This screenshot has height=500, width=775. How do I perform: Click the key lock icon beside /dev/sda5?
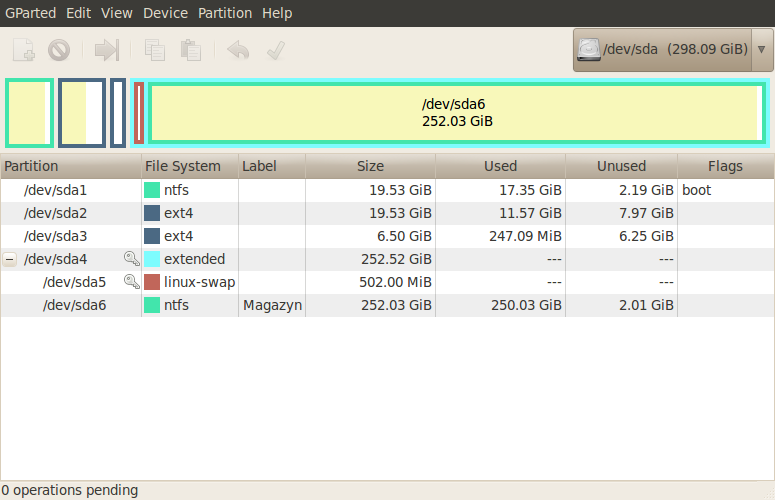pos(131,282)
